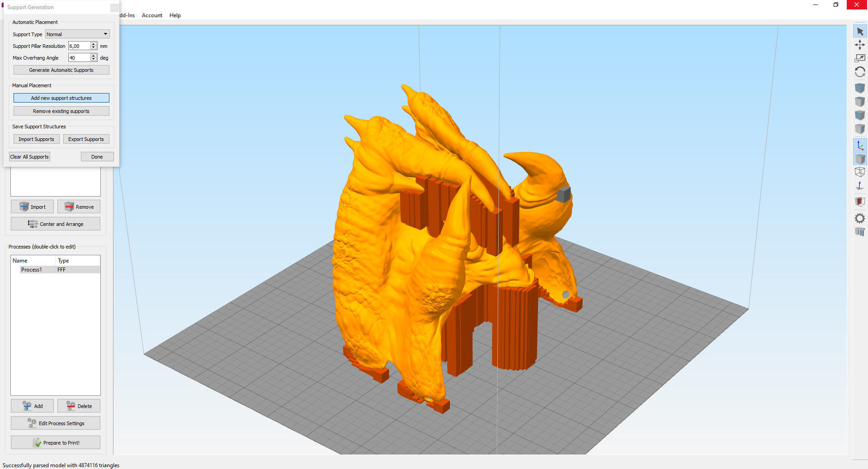868x469 pixels.
Task: Open the Support Type dropdown
Action: click(77, 34)
